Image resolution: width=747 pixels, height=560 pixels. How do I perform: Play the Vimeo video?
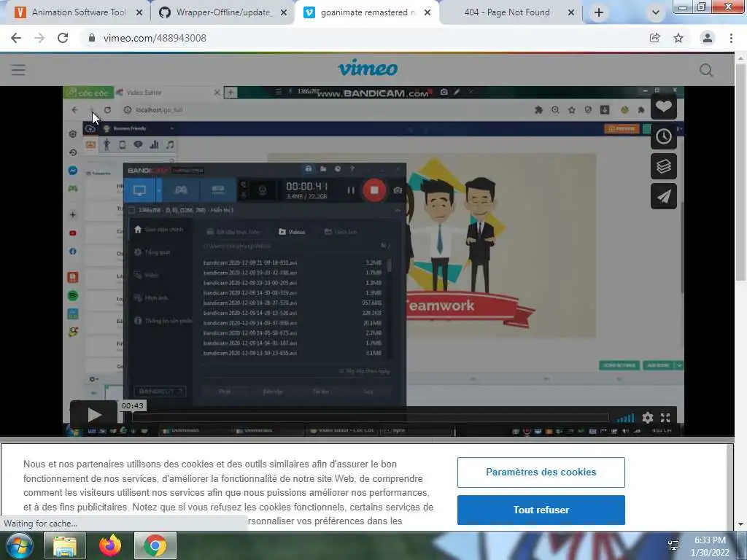point(94,415)
